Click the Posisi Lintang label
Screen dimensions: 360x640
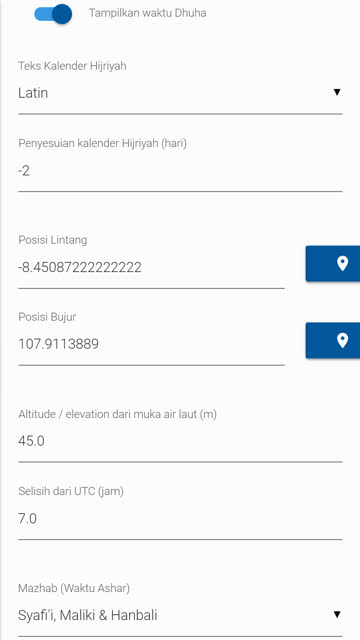click(53, 240)
